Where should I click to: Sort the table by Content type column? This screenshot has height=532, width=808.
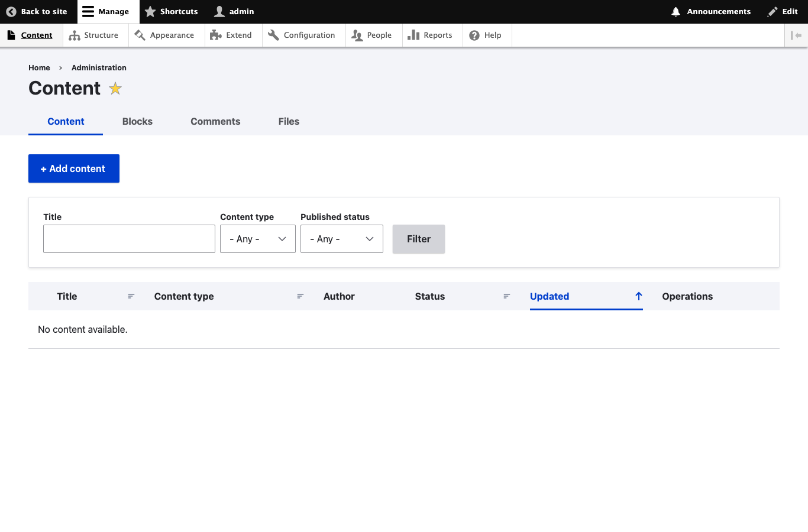[x=230, y=296]
